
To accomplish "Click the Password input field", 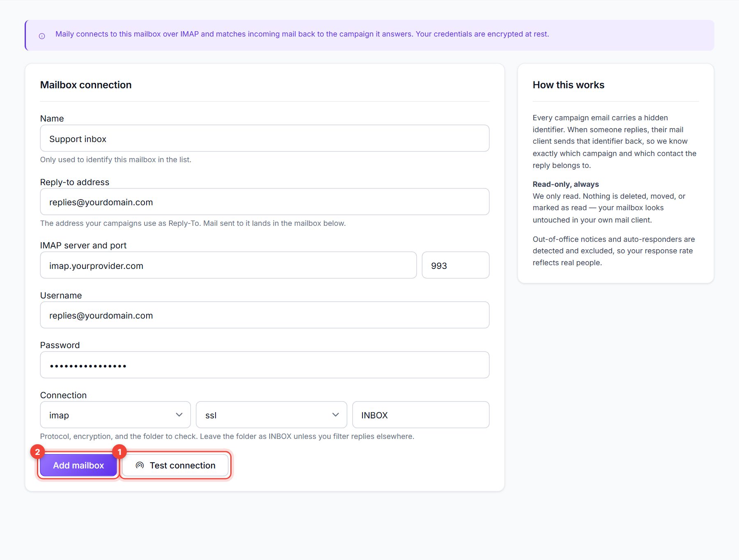I will pyautogui.click(x=265, y=365).
